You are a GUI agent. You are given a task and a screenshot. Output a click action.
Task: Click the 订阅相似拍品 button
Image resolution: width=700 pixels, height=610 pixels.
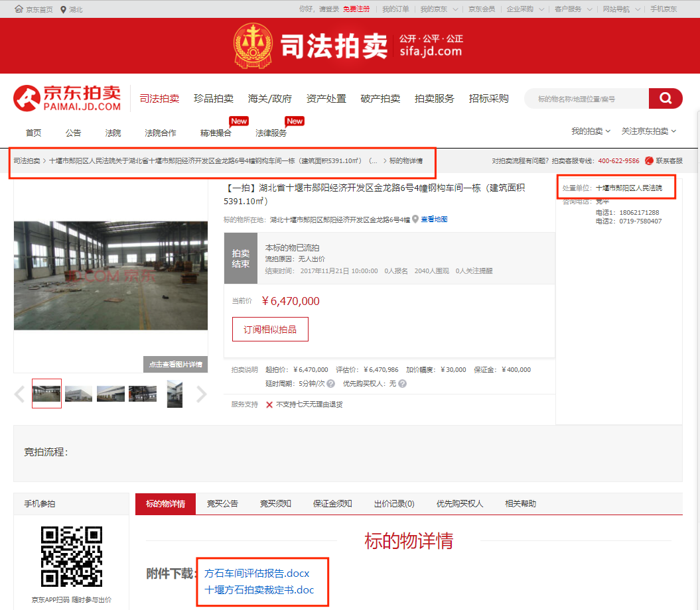pyautogui.click(x=270, y=328)
